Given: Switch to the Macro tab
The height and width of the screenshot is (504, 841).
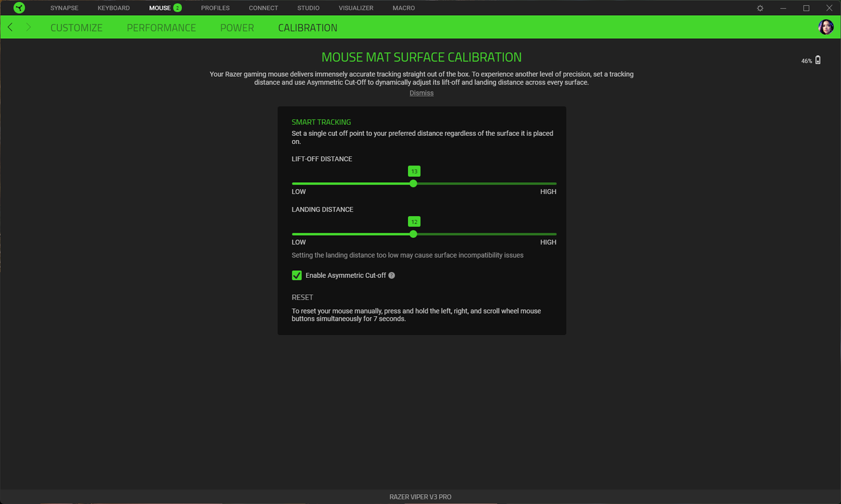Looking at the screenshot, I should pyautogui.click(x=403, y=8).
